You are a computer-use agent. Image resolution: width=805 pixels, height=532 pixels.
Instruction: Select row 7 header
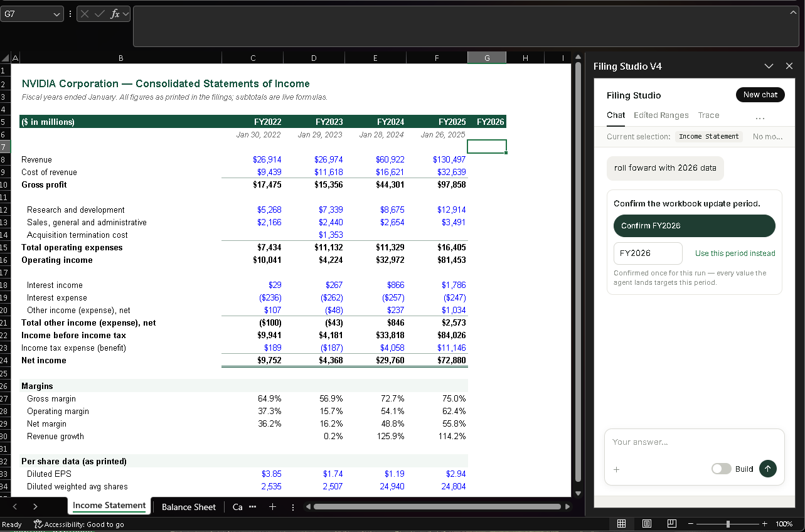pyautogui.click(x=4, y=147)
